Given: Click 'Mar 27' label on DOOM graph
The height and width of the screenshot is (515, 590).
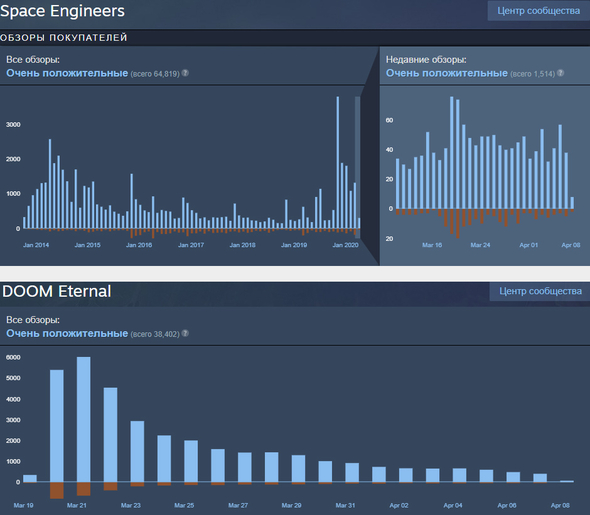Looking at the screenshot, I should click(x=238, y=505).
